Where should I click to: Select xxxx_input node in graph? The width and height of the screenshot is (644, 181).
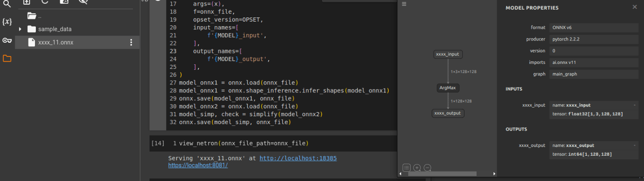[x=448, y=54]
